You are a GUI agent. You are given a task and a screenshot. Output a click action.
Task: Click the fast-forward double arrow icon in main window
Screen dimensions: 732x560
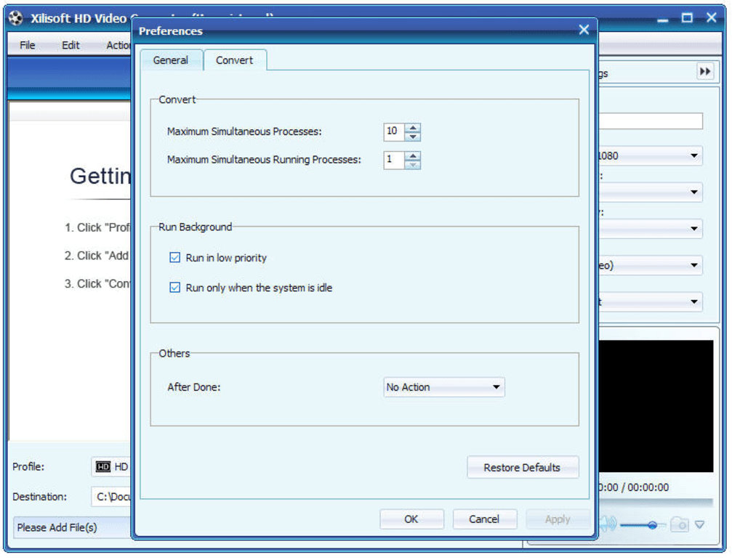pyautogui.click(x=705, y=72)
